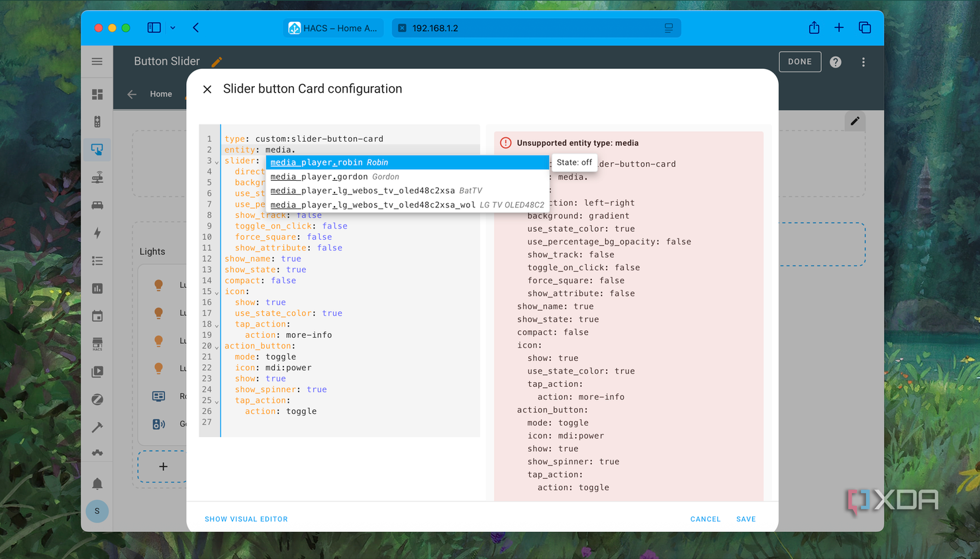Edit the Button Slider dashboard title pencil

coord(217,62)
